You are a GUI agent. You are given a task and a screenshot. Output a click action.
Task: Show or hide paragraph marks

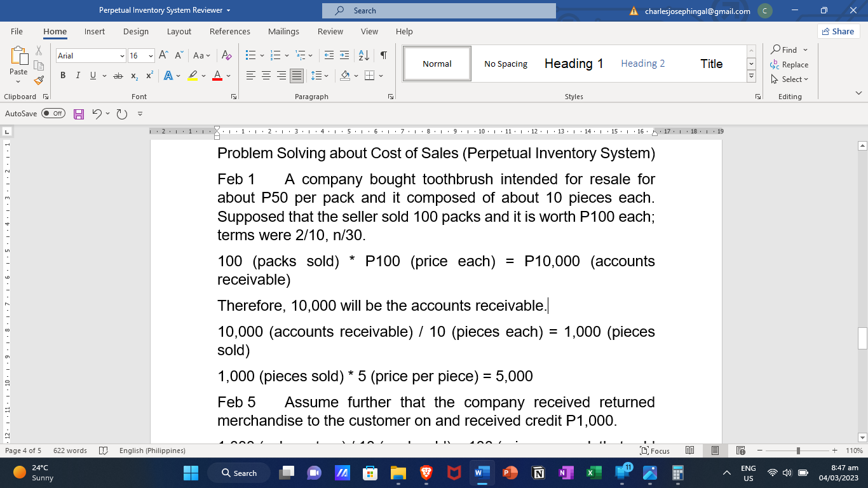point(384,56)
